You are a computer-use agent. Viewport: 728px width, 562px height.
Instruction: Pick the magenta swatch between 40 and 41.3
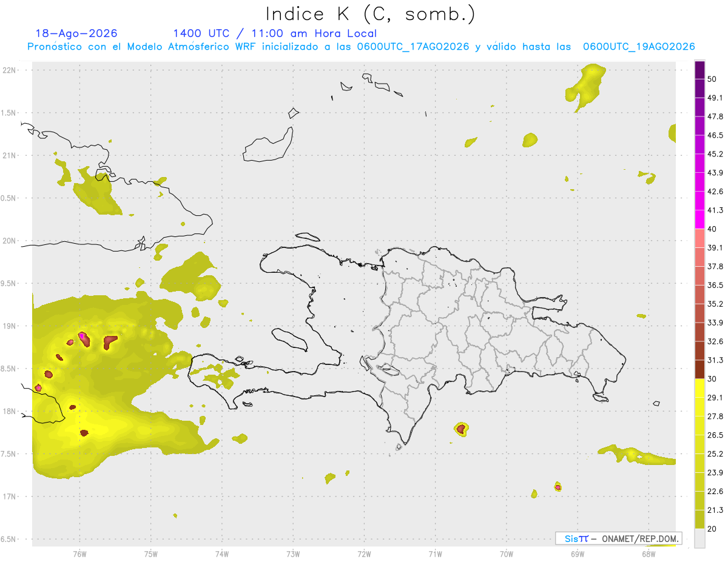(x=699, y=219)
